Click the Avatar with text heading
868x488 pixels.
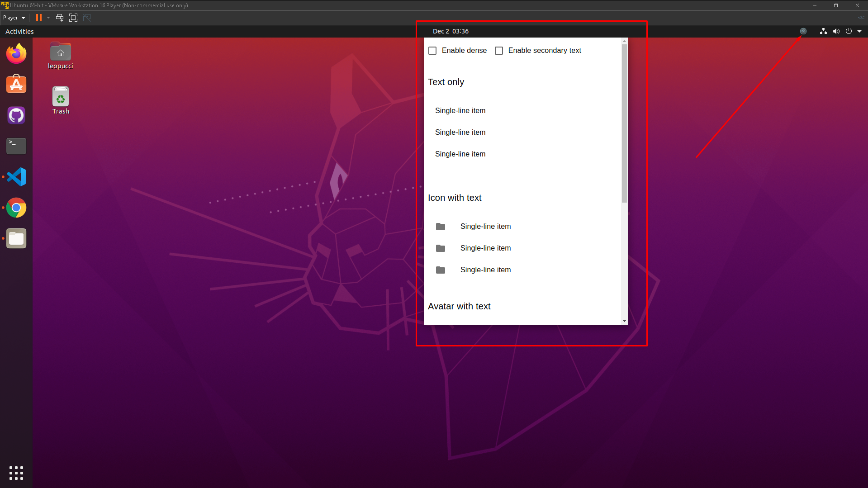point(459,306)
